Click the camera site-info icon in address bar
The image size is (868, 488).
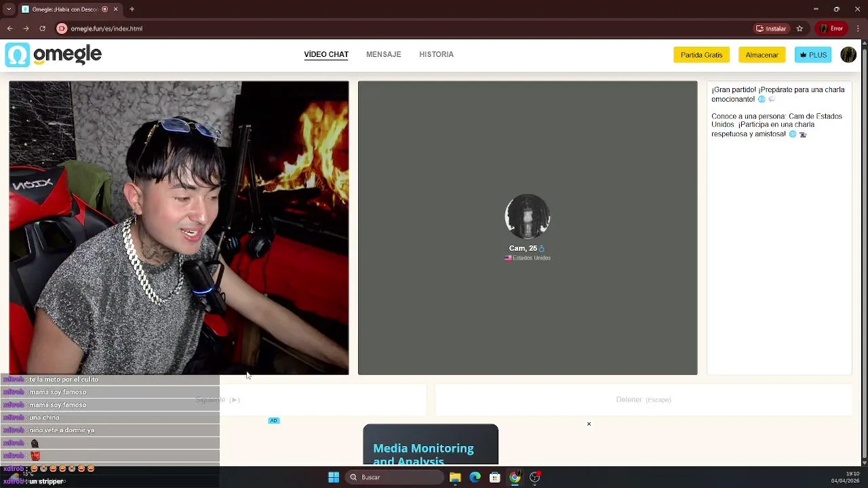pos(62,28)
